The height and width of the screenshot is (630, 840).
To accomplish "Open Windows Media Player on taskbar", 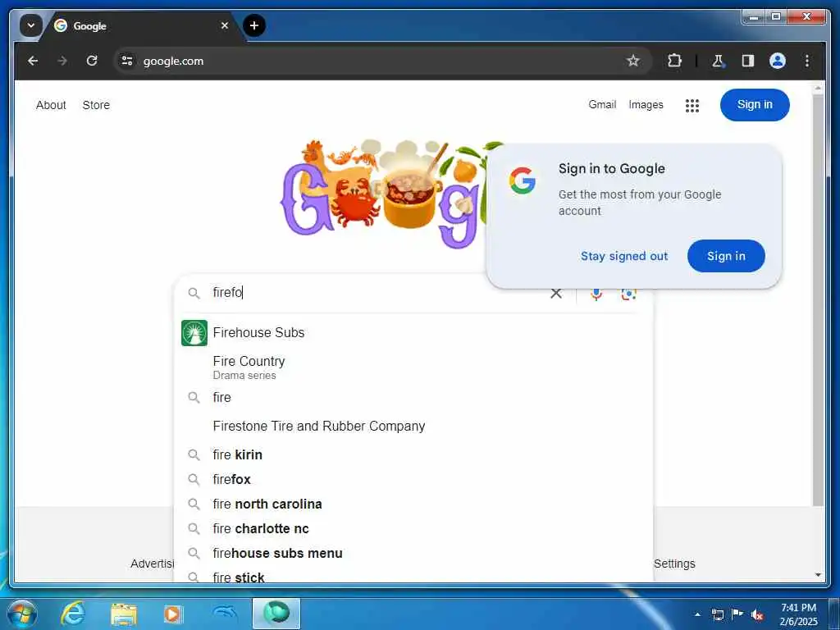I will [x=172, y=614].
